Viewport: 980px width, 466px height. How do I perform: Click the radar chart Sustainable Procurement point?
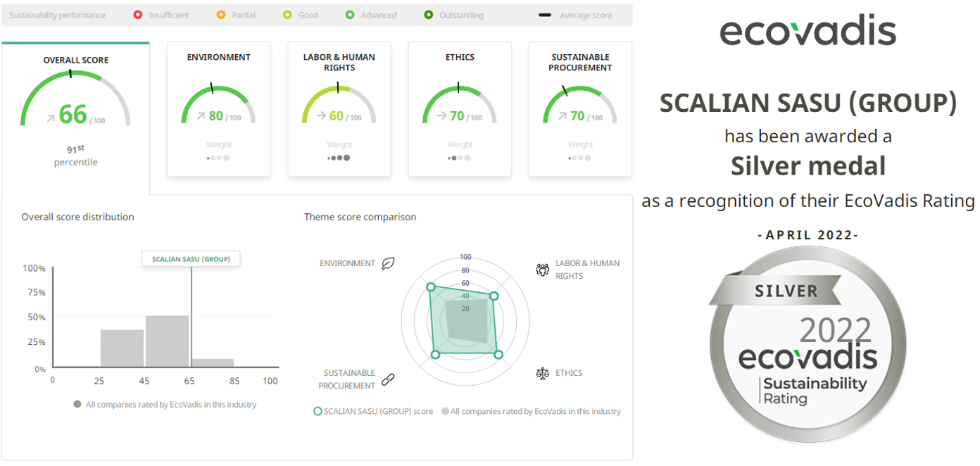pyautogui.click(x=435, y=355)
